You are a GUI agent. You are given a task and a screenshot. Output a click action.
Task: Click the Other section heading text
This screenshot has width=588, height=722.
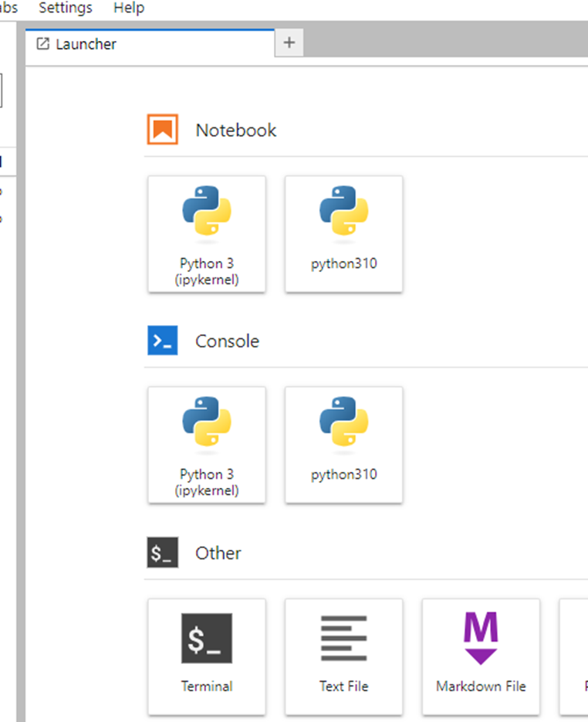point(218,553)
